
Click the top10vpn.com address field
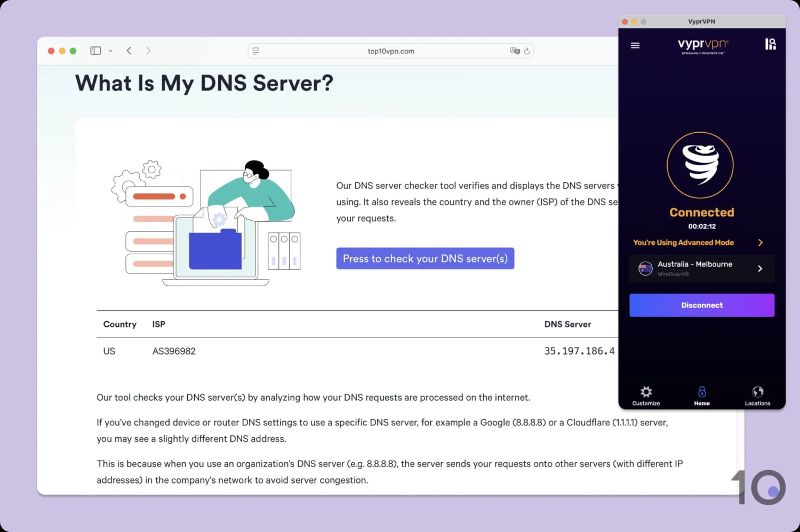[391, 51]
